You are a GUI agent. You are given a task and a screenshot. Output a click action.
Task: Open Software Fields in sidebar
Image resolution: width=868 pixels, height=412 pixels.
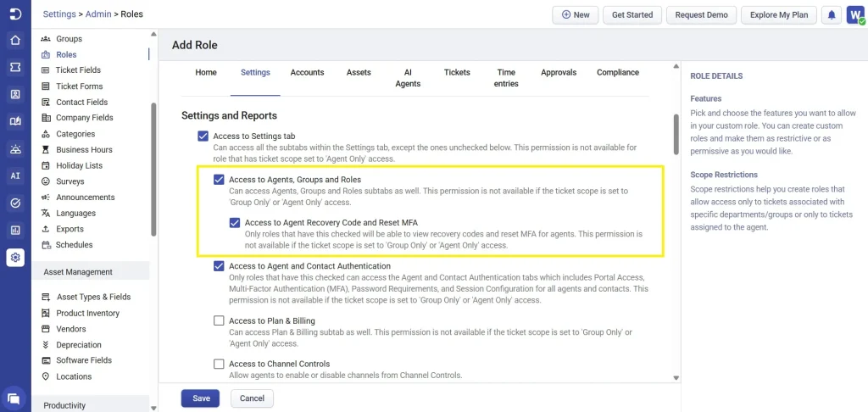(84, 360)
